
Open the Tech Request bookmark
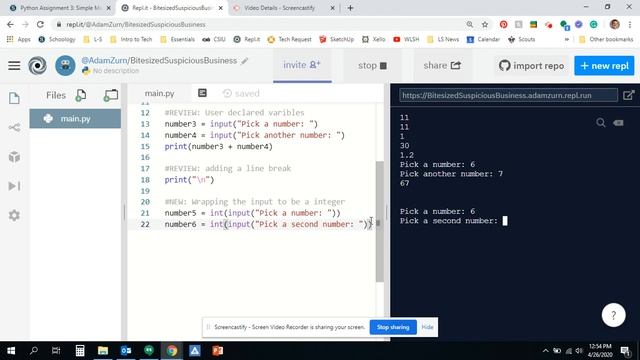tap(289, 39)
